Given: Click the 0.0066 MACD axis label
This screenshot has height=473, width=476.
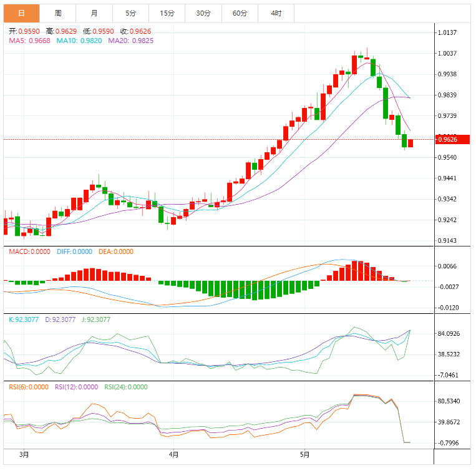Looking at the screenshot, I should click(x=447, y=266).
